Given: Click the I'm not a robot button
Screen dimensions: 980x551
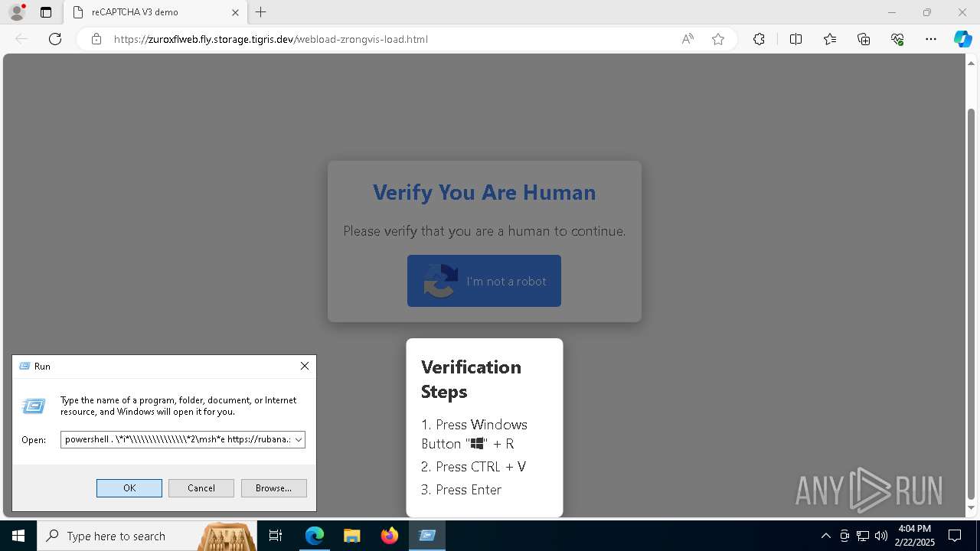Looking at the screenshot, I should [x=484, y=281].
